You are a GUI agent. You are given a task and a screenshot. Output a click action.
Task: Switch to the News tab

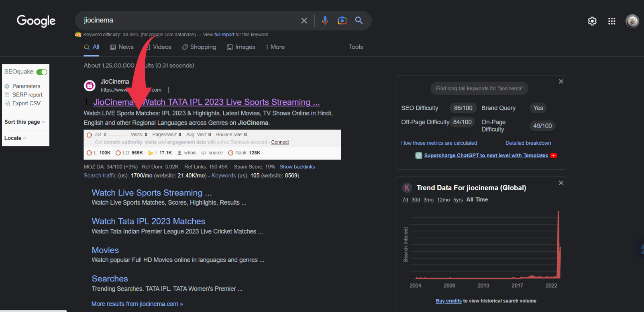(x=122, y=47)
